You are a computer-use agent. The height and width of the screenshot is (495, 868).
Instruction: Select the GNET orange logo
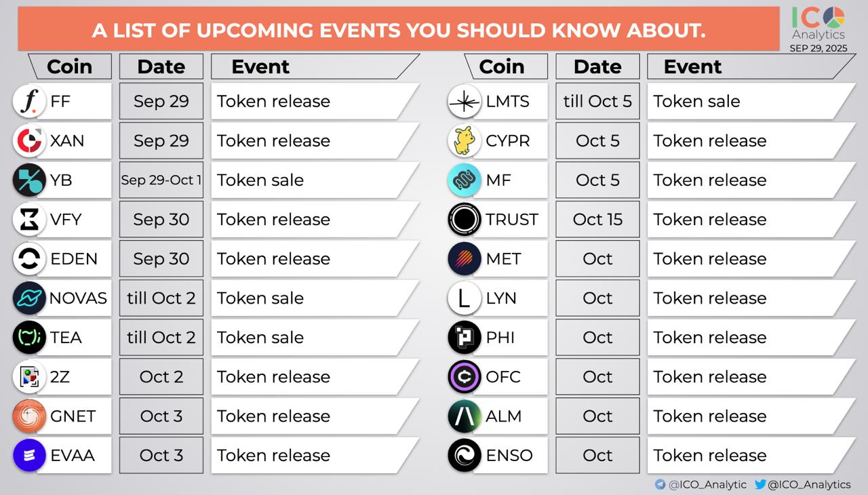point(29,416)
